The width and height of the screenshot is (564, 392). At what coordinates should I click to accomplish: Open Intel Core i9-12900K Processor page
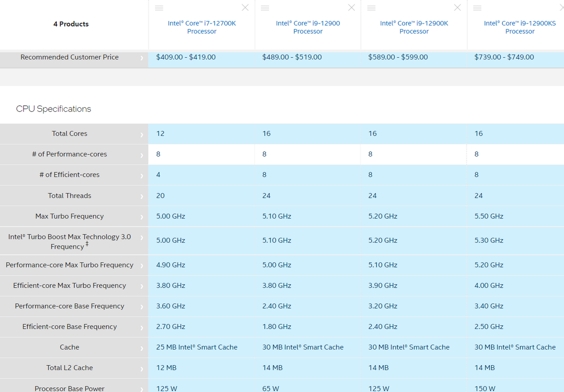[x=414, y=27]
